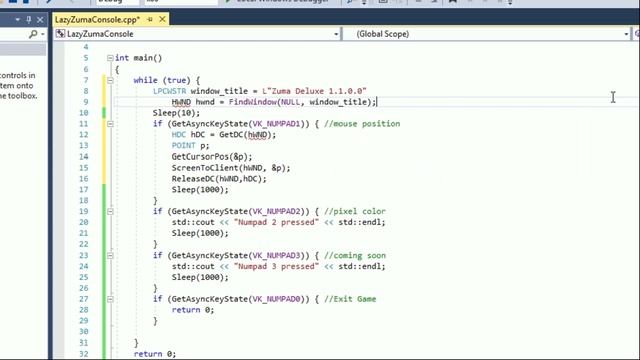The width and height of the screenshot is (640, 360).
Task: Open the LazyZumaConsole project scope dropdown
Action: click(336, 34)
